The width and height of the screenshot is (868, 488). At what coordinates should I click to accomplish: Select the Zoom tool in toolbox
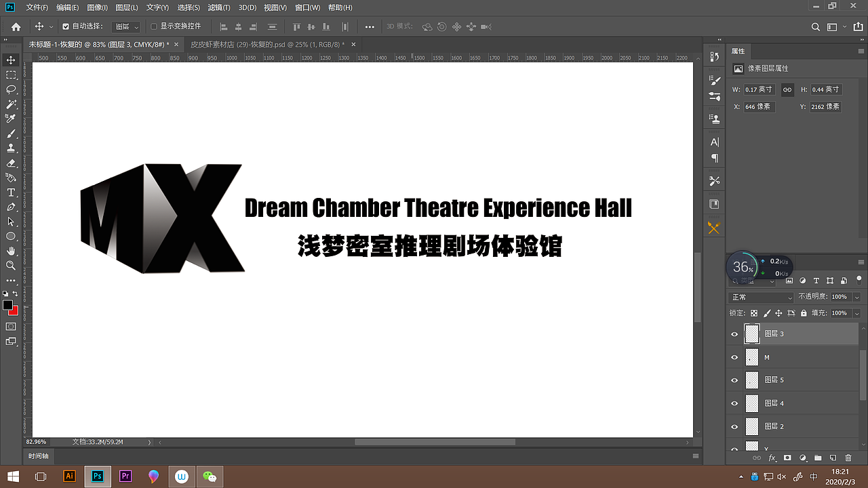point(11,266)
